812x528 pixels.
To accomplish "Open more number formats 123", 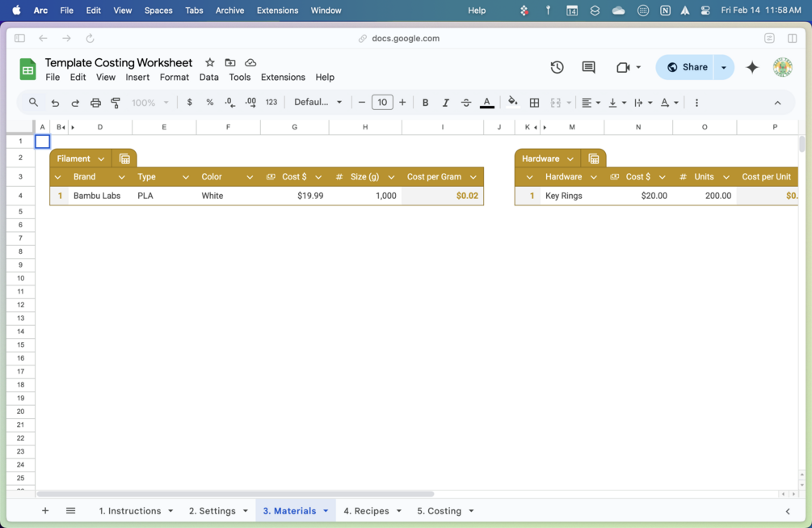I will click(271, 103).
